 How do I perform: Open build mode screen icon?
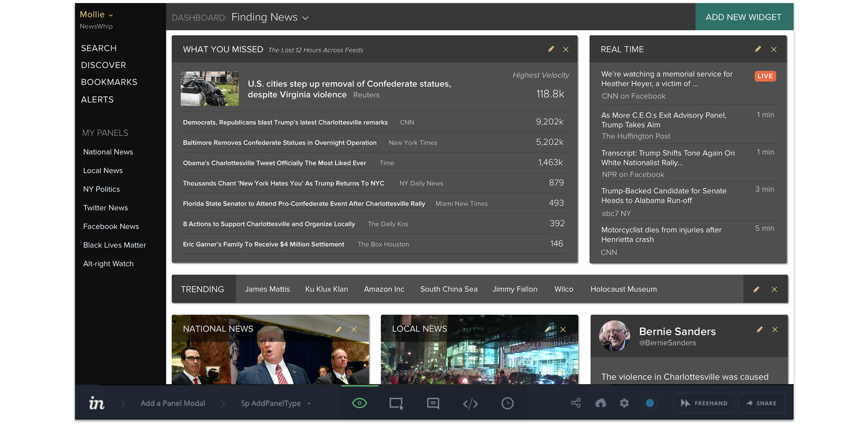click(x=396, y=403)
